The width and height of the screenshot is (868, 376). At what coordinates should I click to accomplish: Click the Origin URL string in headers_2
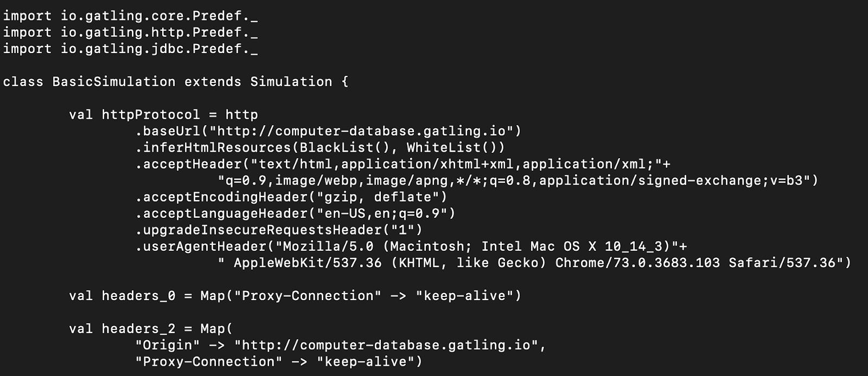tap(386, 345)
